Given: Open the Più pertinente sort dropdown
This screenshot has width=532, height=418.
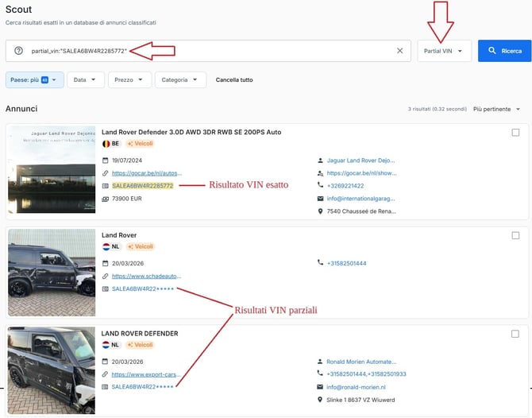Looking at the screenshot, I should [497, 109].
